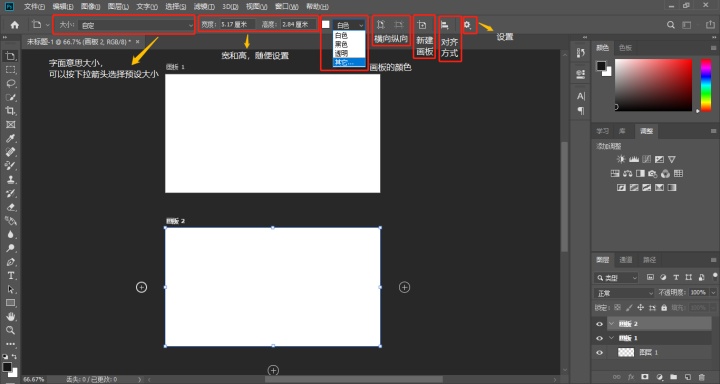Collapse the 画板 1 group
This screenshot has height=384, width=720.
pyautogui.click(x=611, y=338)
